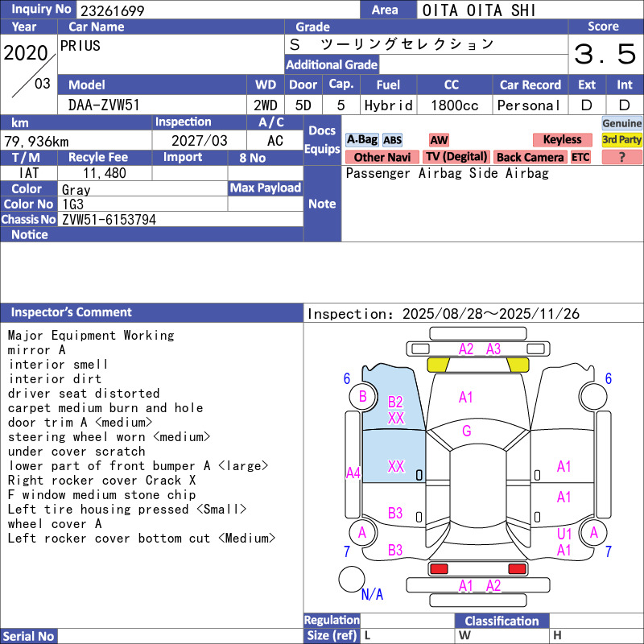This screenshot has height=644, width=644.
Task: Click the AW equipment badge
Action: click(439, 140)
